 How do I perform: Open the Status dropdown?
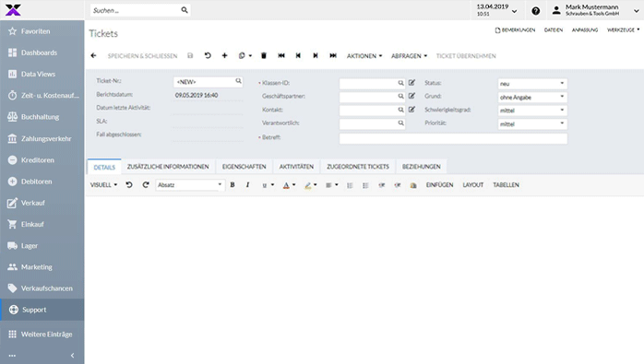tap(532, 83)
